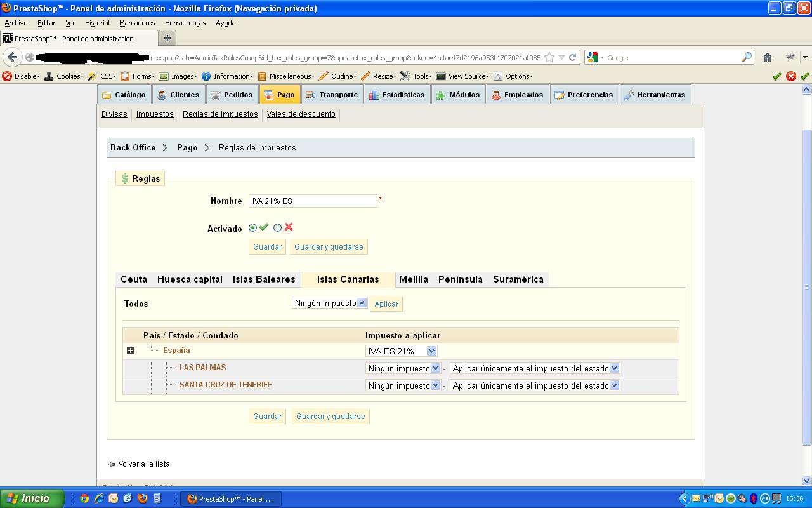Open the Módulos admin tab

458,95
